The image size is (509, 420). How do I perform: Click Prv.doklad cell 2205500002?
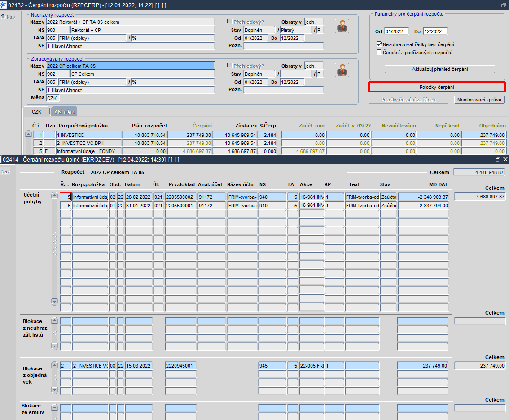[180, 197]
